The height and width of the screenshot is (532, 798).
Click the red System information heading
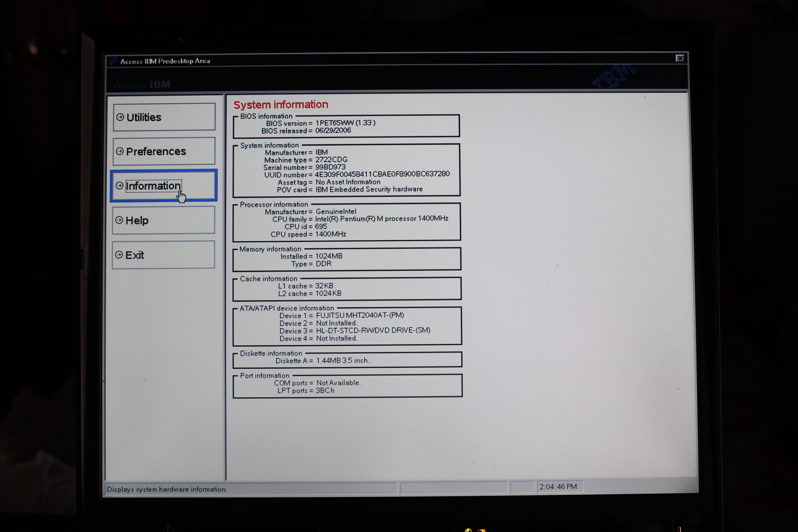click(x=281, y=105)
